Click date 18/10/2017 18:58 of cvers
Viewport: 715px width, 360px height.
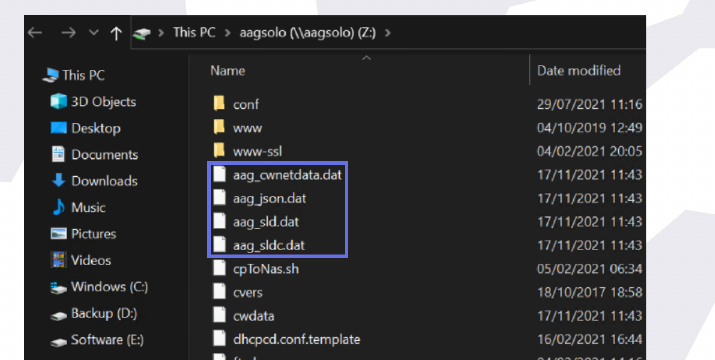[x=590, y=292]
